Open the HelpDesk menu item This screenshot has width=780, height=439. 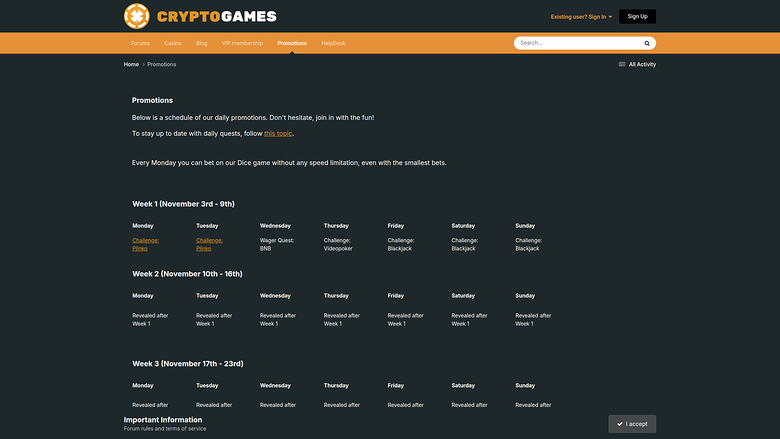333,43
